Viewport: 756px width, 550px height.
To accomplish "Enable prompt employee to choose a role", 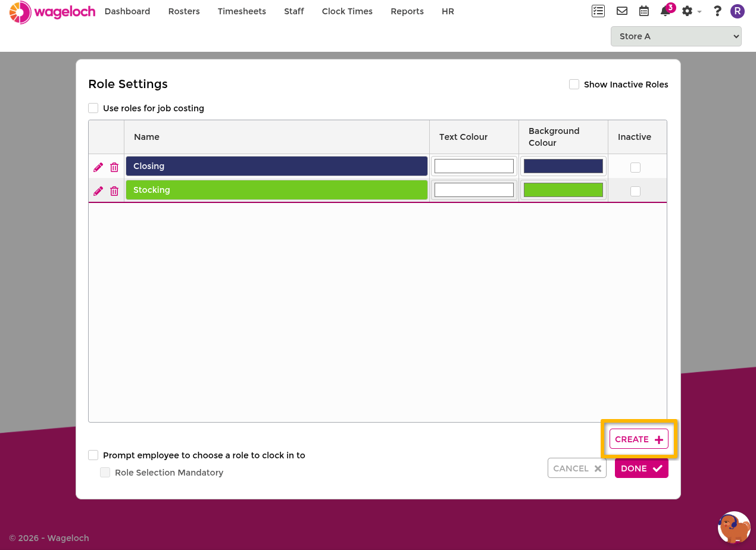I will [93, 455].
